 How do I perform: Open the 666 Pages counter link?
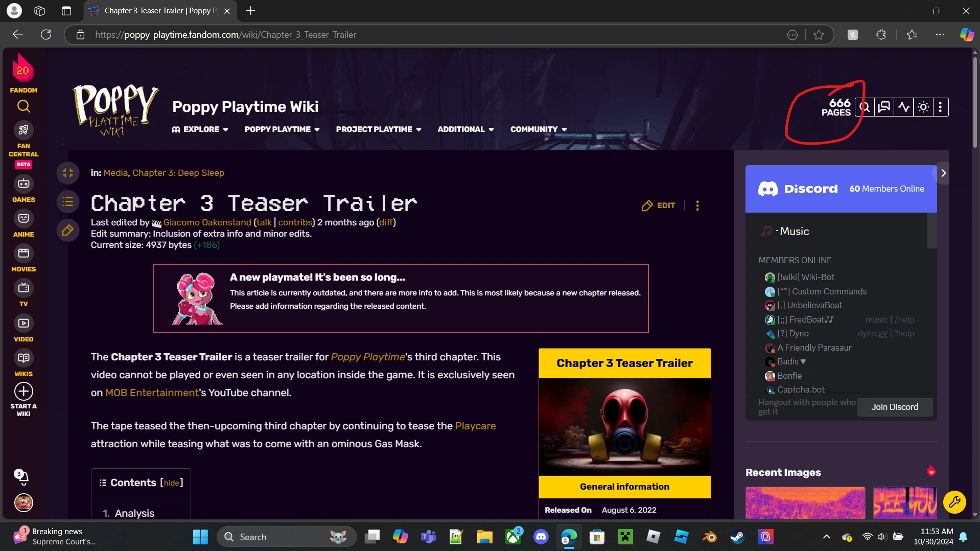(836, 107)
